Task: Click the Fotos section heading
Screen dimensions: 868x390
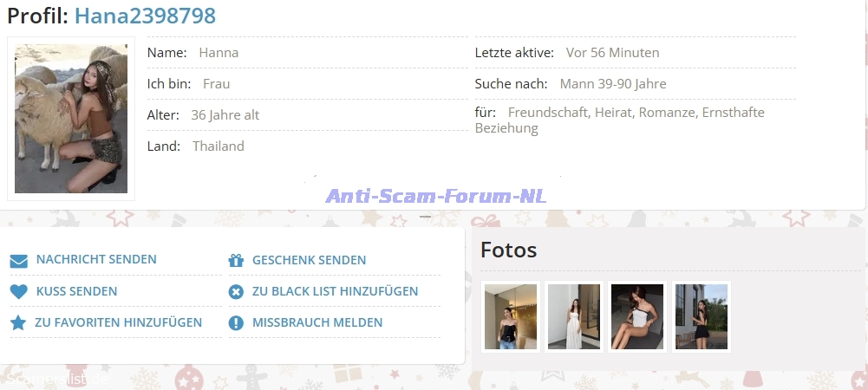Action: pyautogui.click(x=509, y=250)
